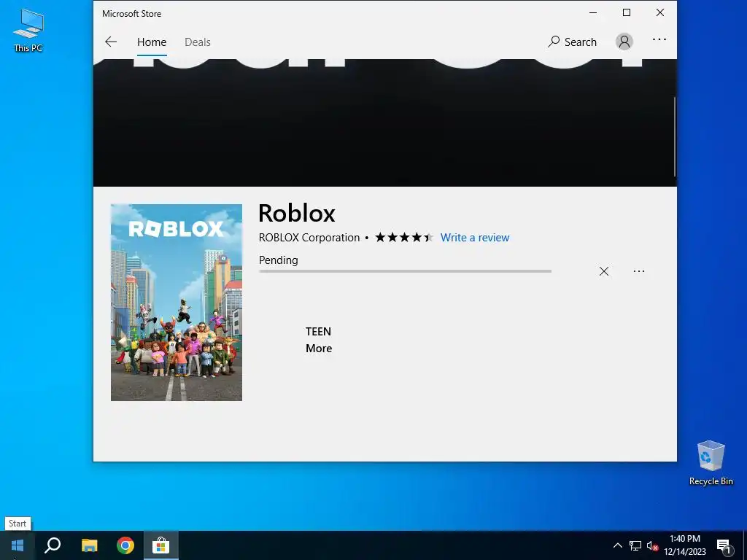Click the Roblox star rating
747x560 pixels.
(x=403, y=237)
